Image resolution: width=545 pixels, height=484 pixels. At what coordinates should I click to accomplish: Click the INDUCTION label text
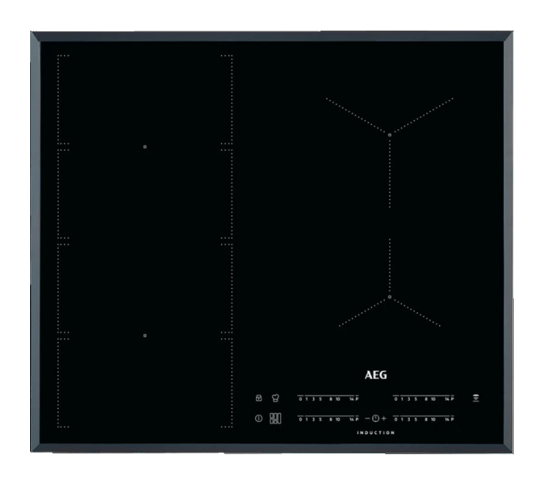click(x=376, y=433)
